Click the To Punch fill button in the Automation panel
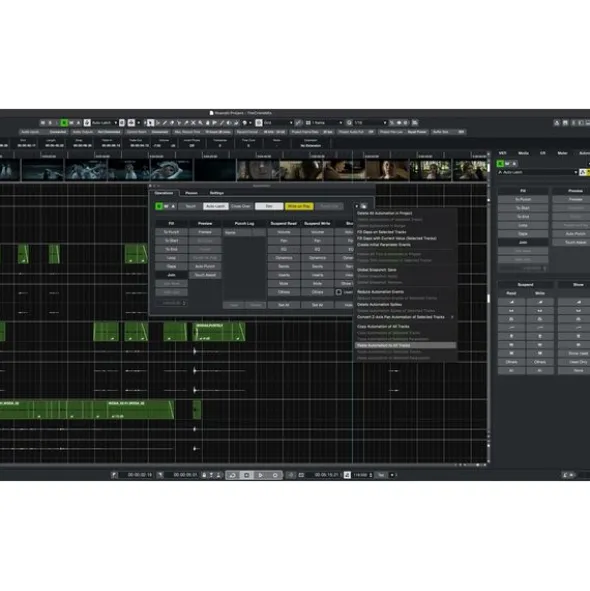This screenshot has width=590, height=591. [x=172, y=232]
